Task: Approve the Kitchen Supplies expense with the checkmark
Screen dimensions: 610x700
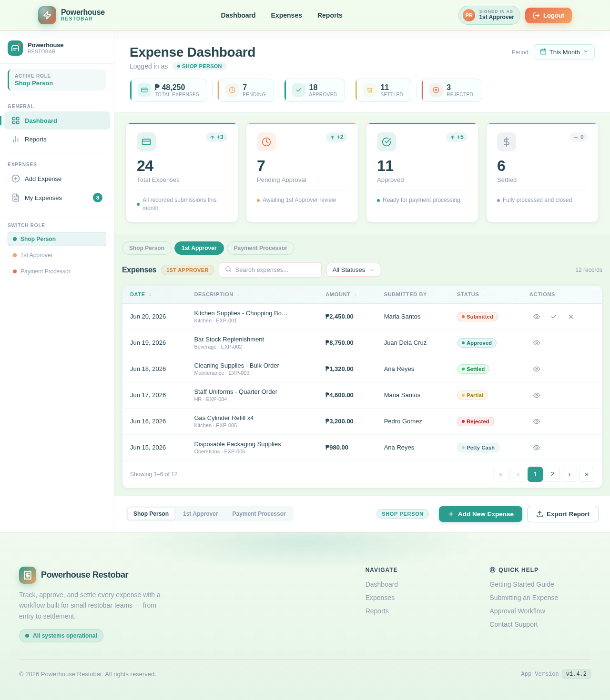Action: 554,317
